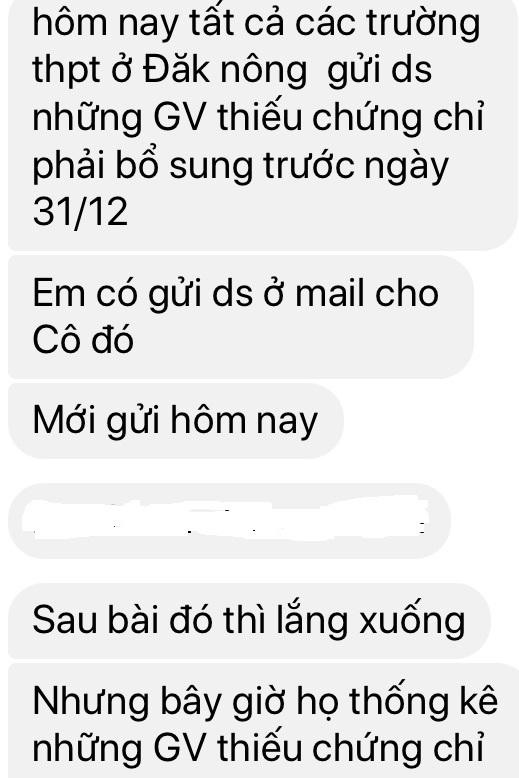Tap the word "Sau" in fifth bubble
Viewport: 519px width, 778px height.
tap(65, 620)
